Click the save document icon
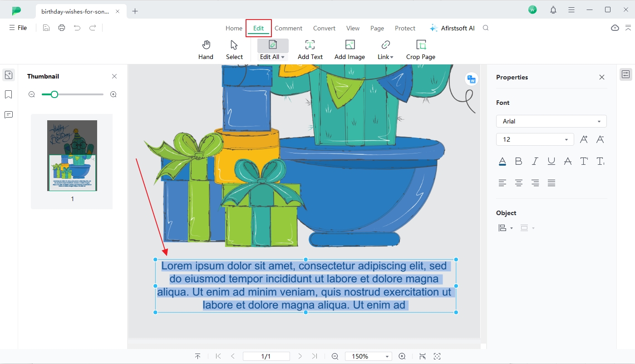The image size is (635, 364). pyautogui.click(x=46, y=28)
